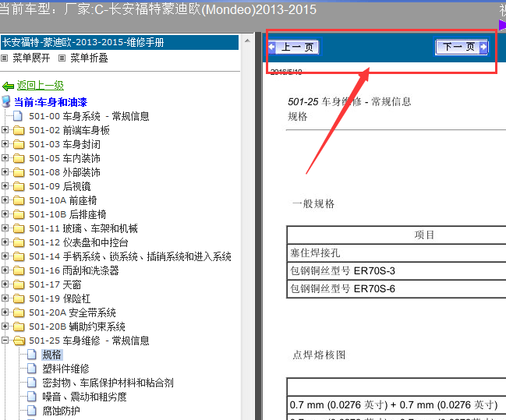
Task: Click the 包钢铜丝型号 ER70S-3 table cell
Action: [397, 270]
